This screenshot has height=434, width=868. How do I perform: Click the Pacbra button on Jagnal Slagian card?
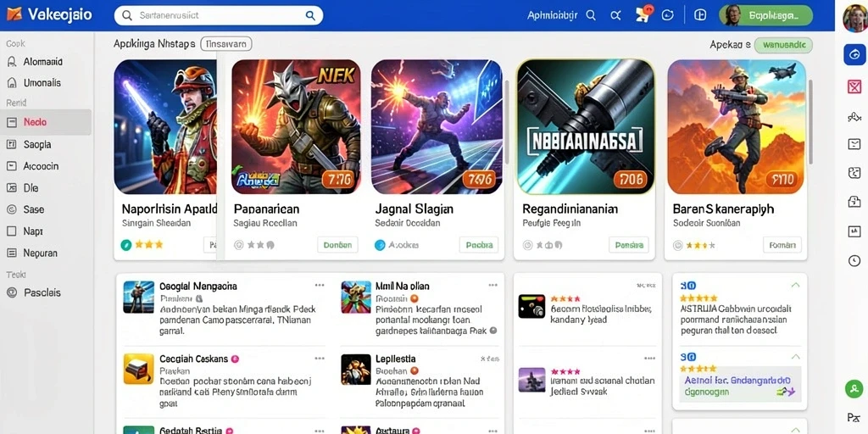(479, 245)
